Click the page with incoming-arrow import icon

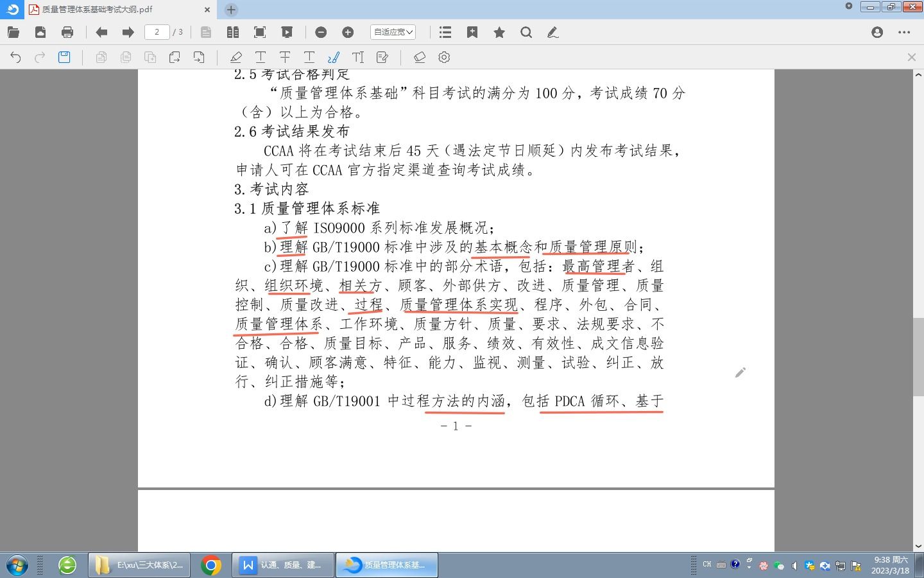click(199, 57)
